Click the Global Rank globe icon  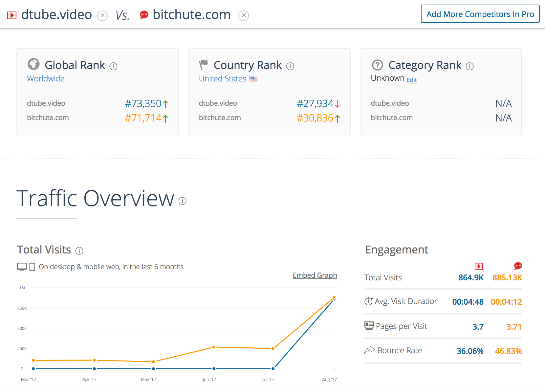(x=33, y=64)
